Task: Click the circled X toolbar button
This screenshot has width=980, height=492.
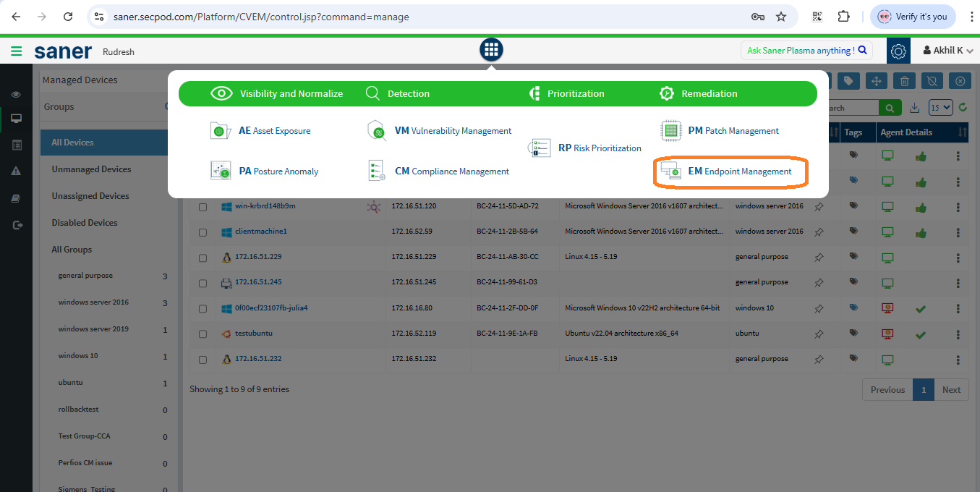Action: tap(960, 81)
